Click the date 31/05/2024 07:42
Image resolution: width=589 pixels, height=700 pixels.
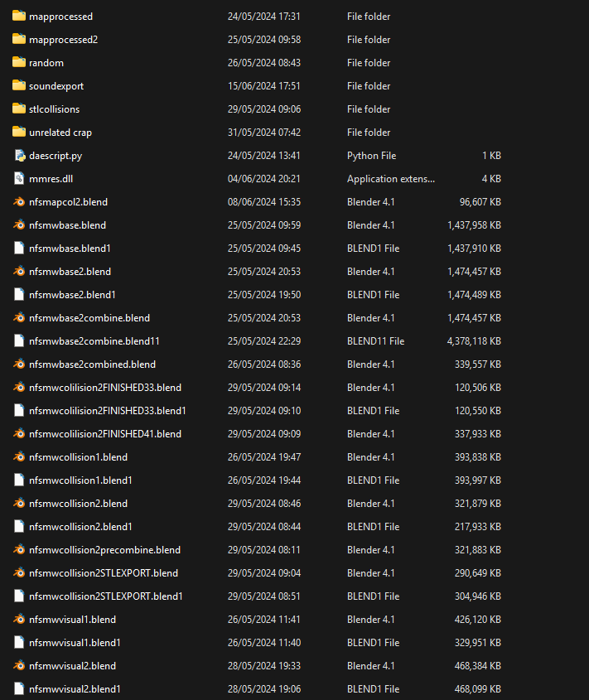click(264, 133)
